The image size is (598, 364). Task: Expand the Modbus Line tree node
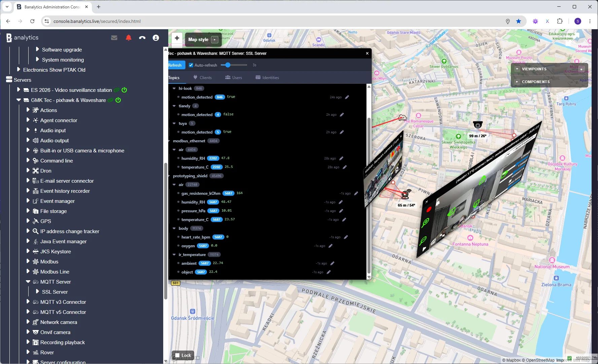[28, 271]
